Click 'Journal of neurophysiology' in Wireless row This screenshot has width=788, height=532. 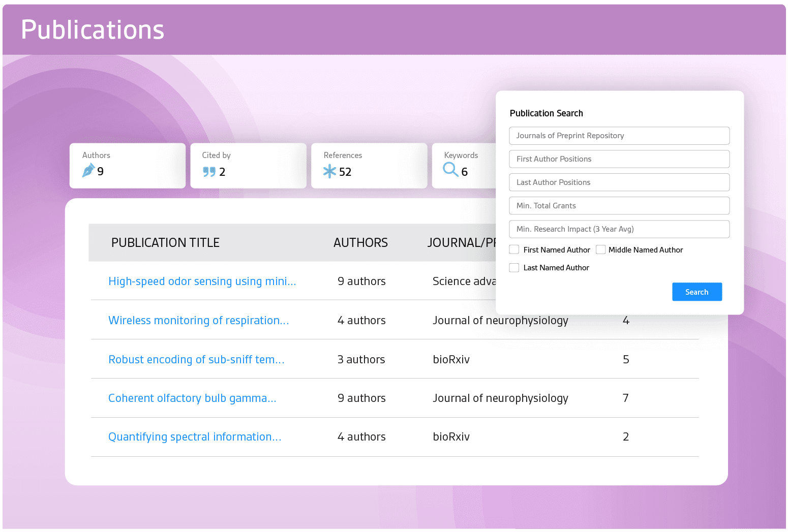tap(500, 321)
